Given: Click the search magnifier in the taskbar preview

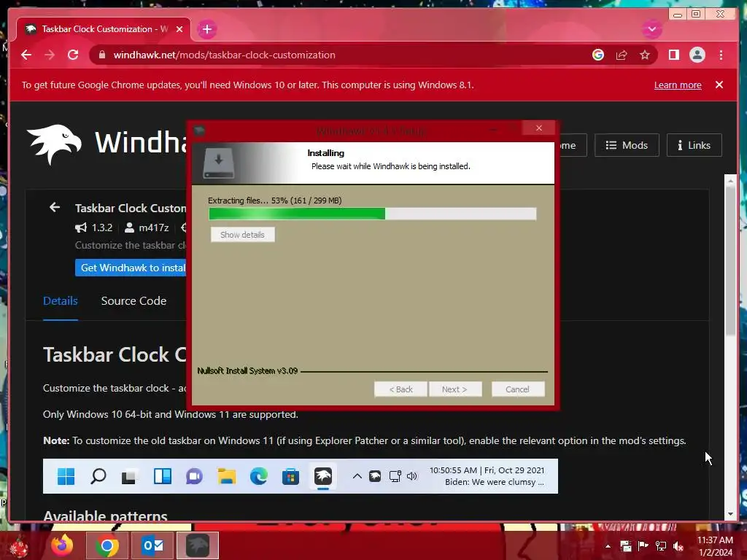Looking at the screenshot, I should point(98,476).
